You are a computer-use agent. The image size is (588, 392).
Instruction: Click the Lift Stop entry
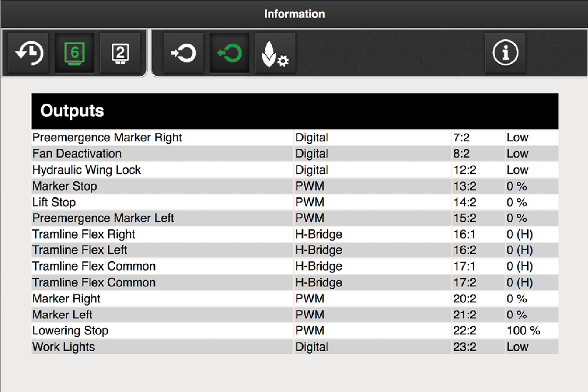[54, 202]
